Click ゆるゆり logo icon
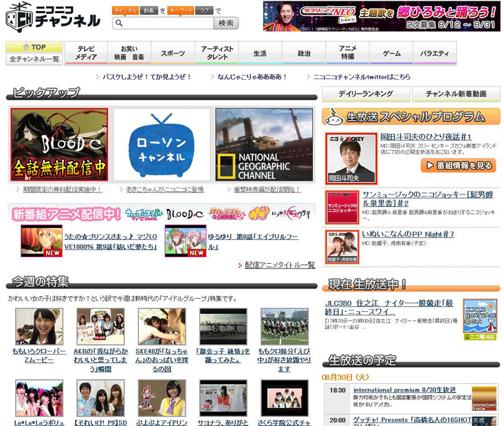This screenshot has height=426, width=504. point(259,213)
